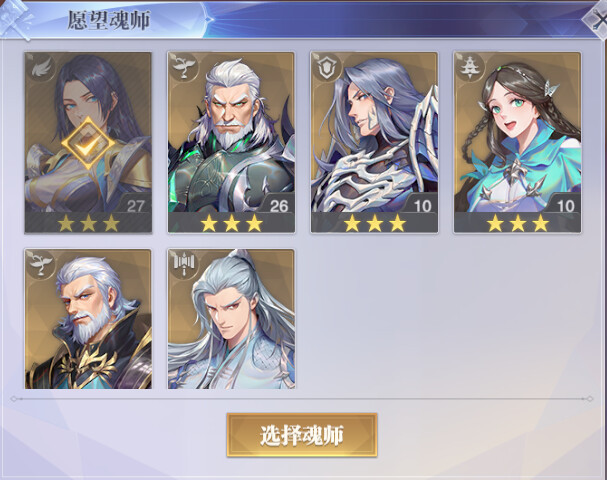Viewport: 607px width, 480px height.
Task: Click the banner class icon on silver-haired swordsman
Action: tap(184, 264)
